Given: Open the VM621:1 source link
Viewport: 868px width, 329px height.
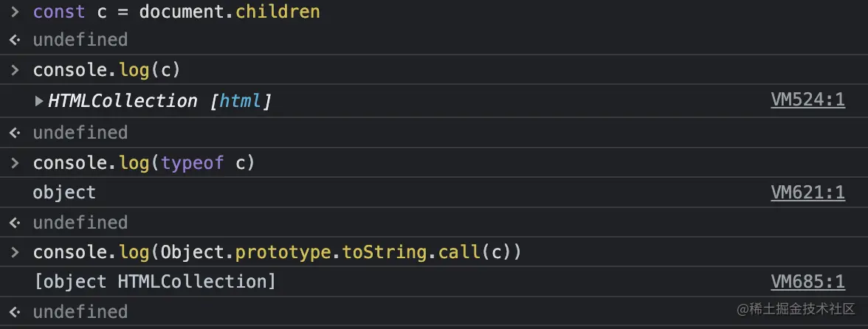Looking at the screenshot, I should point(807,193).
